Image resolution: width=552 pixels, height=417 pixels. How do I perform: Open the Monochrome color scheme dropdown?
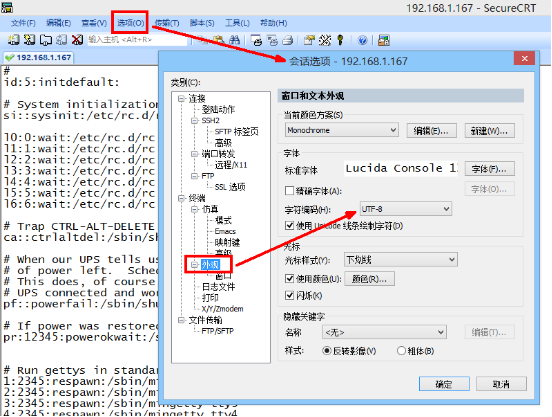[341, 130]
